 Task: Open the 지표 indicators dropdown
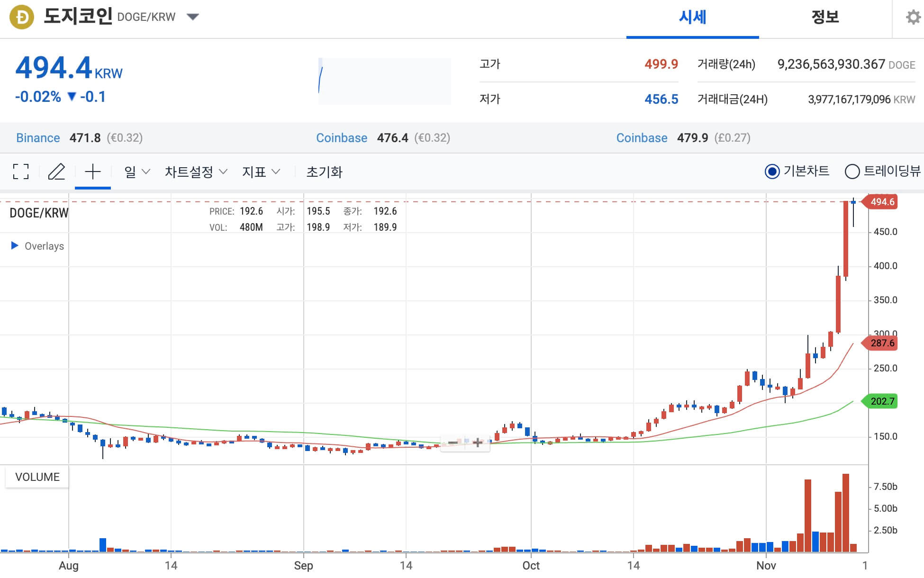point(261,172)
